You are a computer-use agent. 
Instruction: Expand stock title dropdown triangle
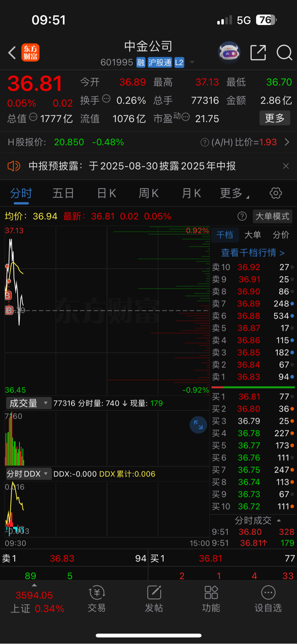pos(192,62)
